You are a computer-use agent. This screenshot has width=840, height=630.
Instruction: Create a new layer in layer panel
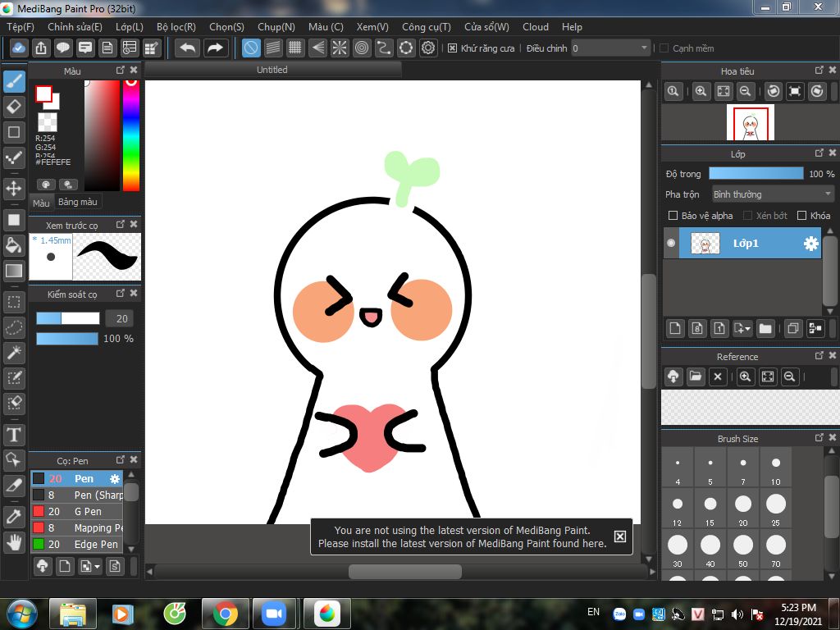click(675, 328)
